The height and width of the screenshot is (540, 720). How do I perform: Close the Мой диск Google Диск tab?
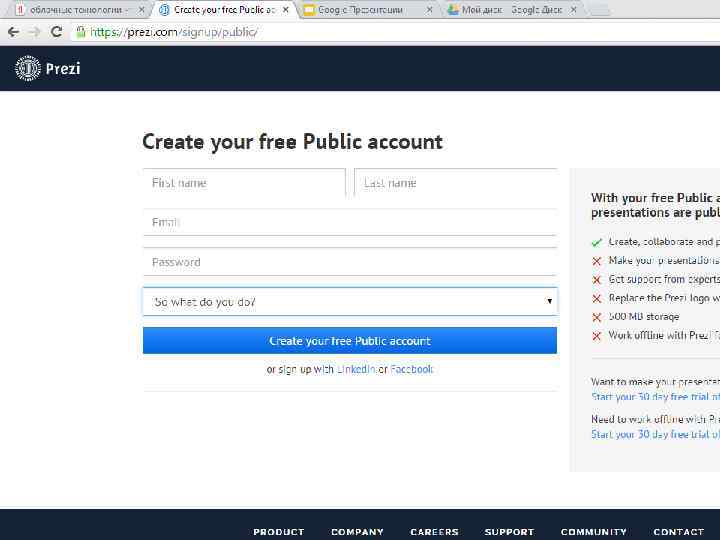point(574,9)
